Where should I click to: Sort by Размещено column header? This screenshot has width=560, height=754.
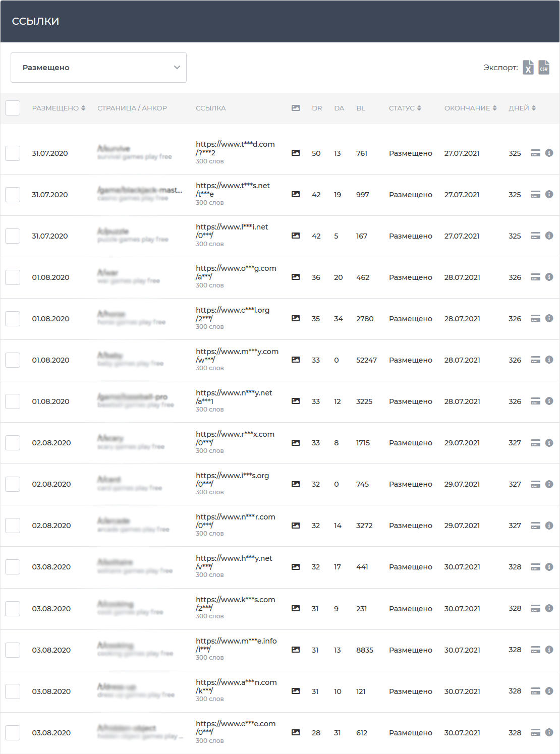59,108
